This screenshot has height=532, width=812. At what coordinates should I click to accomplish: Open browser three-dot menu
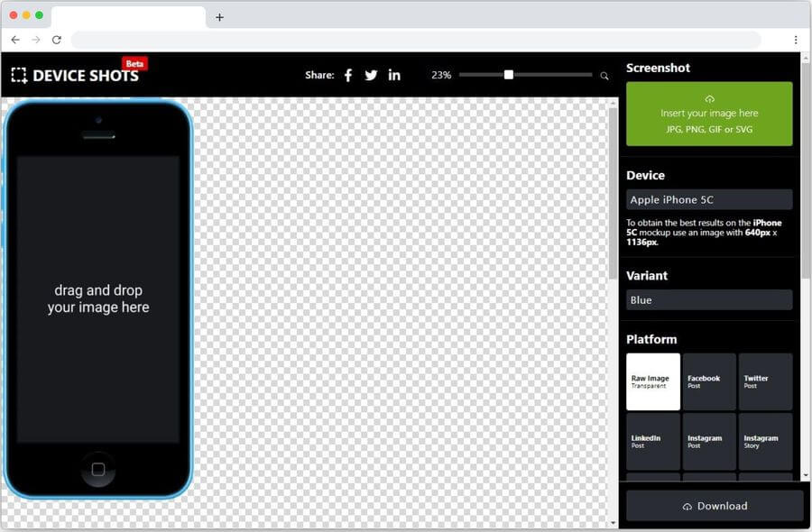tap(796, 40)
